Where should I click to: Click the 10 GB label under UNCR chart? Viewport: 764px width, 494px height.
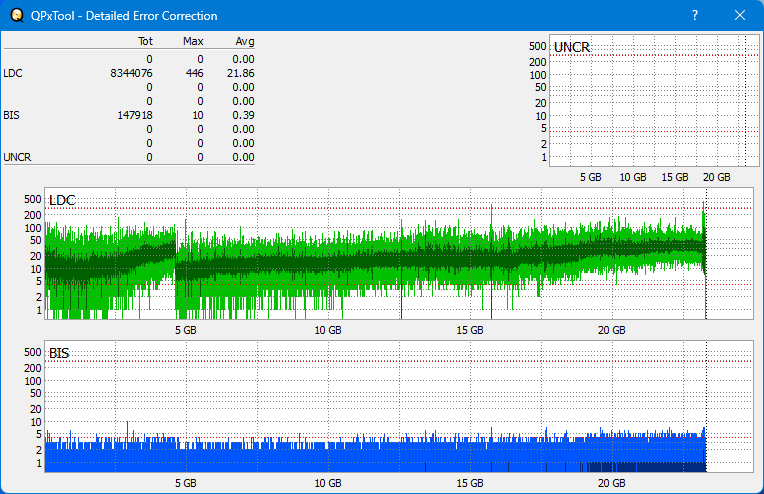point(632,177)
